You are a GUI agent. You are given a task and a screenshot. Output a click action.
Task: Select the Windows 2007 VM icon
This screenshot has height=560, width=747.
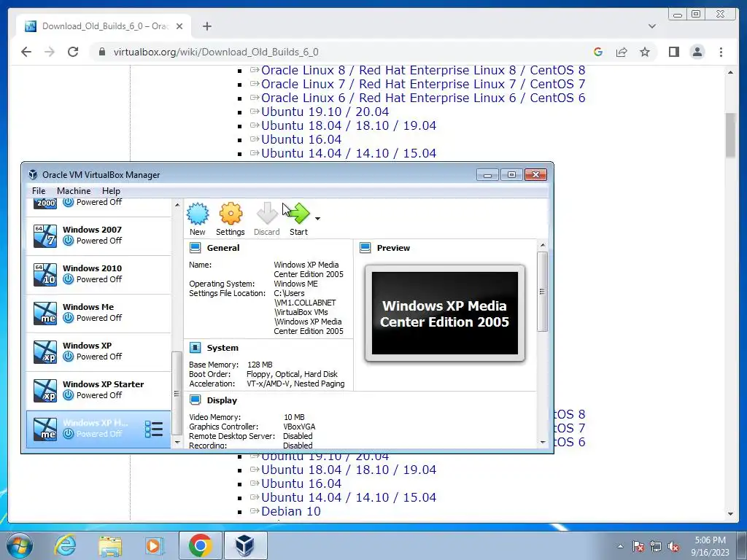[45, 236]
